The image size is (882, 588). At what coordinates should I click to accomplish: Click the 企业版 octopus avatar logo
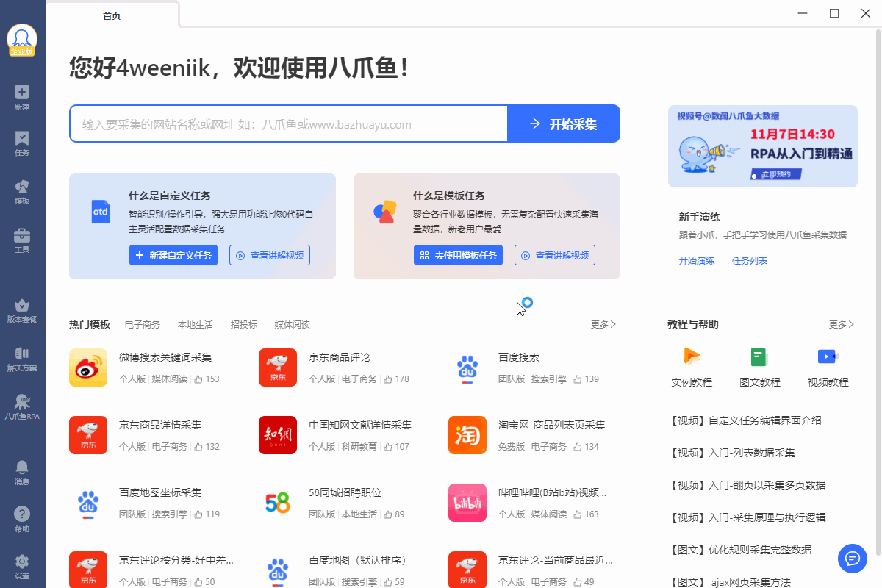click(x=22, y=40)
